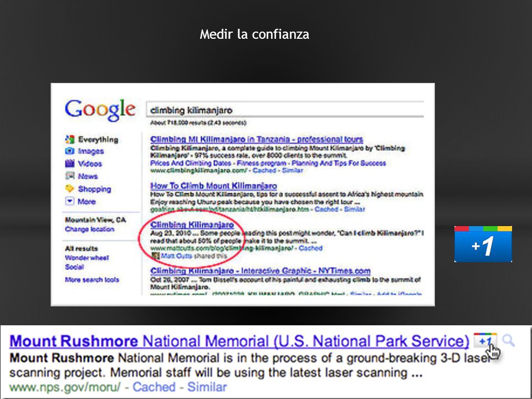Click the Everything icon in the sidebar
The height and width of the screenshot is (399, 532).
70,139
